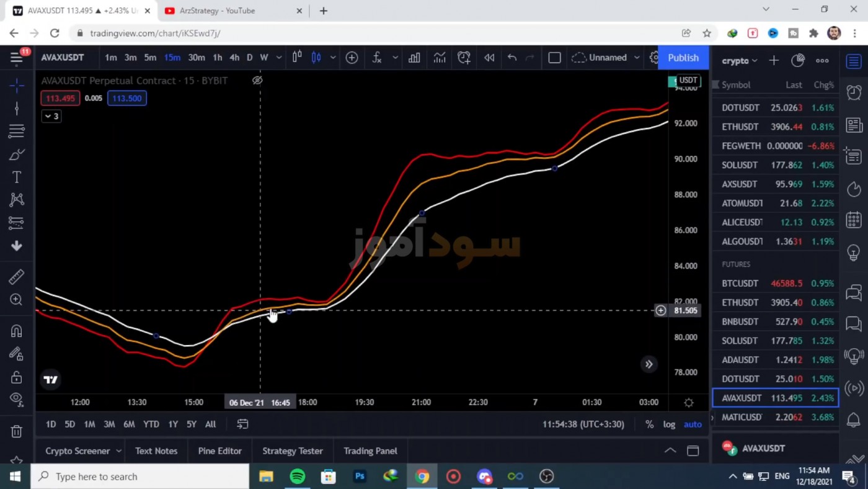This screenshot has height=489, width=868.
Task: Click the bar chart style icon
Action: [x=297, y=57]
